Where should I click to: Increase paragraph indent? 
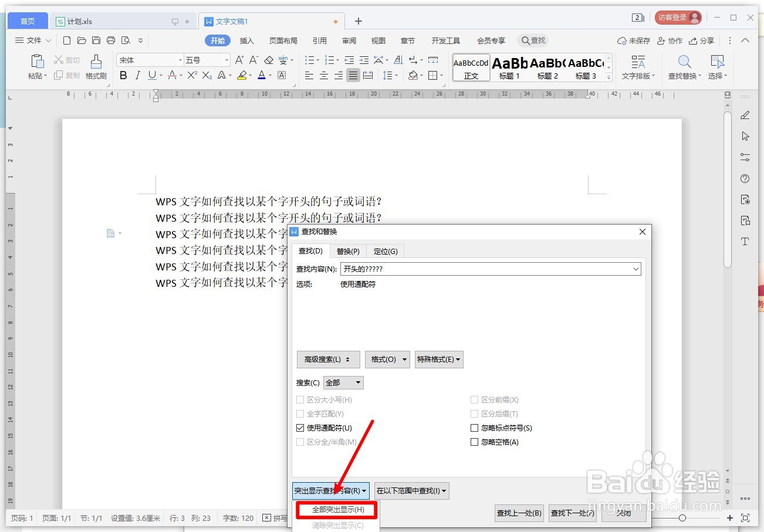[x=364, y=60]
